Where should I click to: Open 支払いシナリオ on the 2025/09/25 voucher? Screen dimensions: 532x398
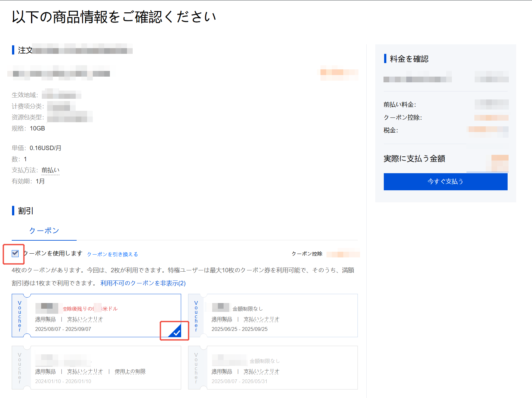pyautogui.click(x=261, y=319)
